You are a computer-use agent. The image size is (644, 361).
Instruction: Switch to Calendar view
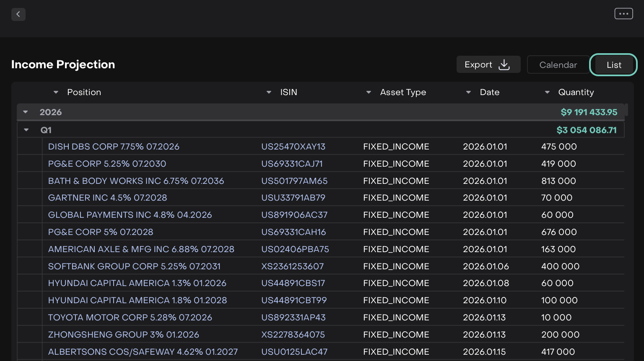point(558,65)
